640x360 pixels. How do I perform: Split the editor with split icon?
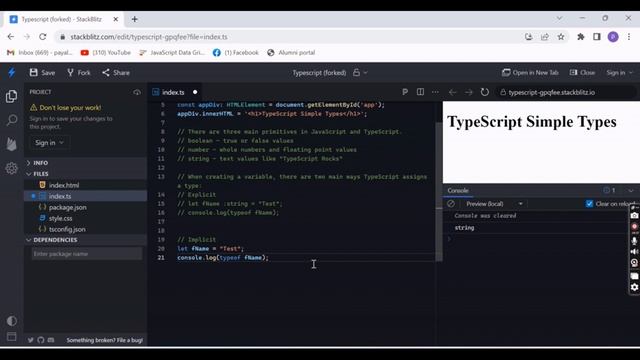[420, 92]
